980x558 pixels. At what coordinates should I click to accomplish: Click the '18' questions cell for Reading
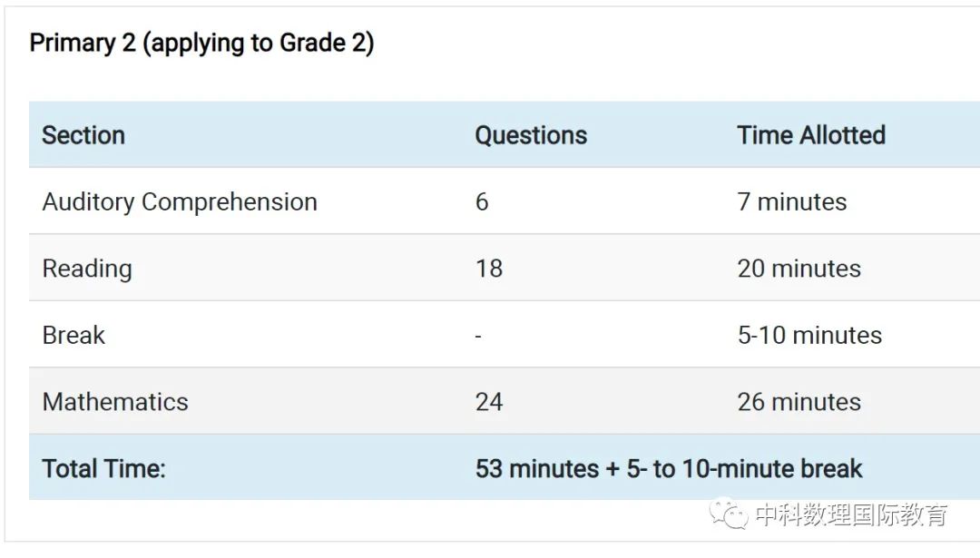[x=489, y=269]
